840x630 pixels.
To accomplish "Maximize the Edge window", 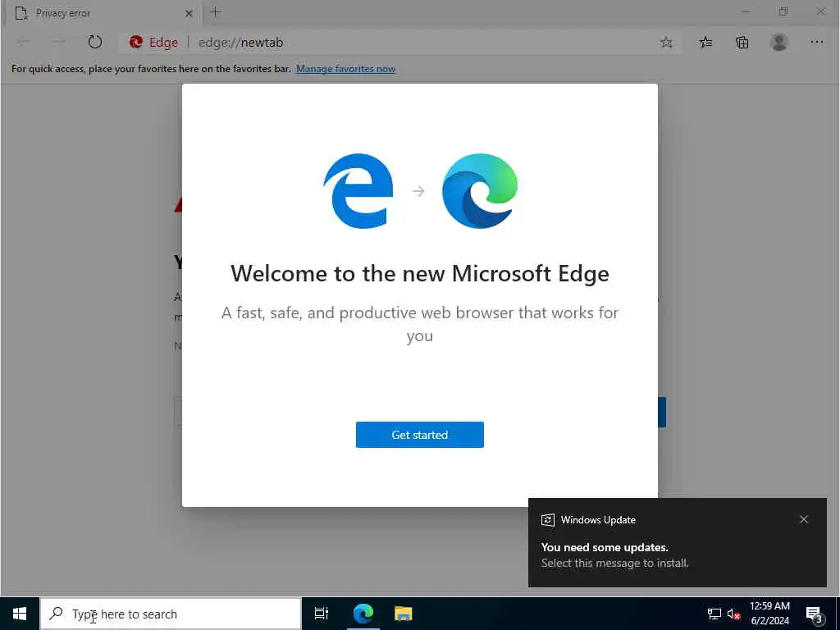I will 783,11.
